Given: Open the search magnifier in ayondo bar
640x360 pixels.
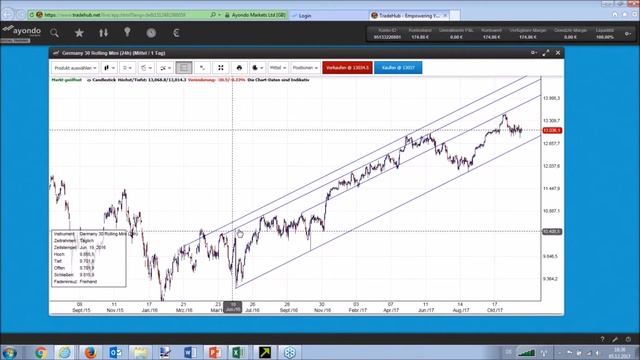Looking at the screenshot, I should coord(54,33).
